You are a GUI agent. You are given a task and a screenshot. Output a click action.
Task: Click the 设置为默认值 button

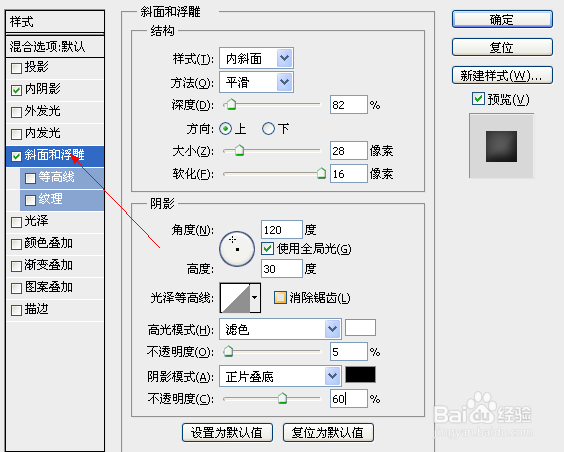[227, 432]
